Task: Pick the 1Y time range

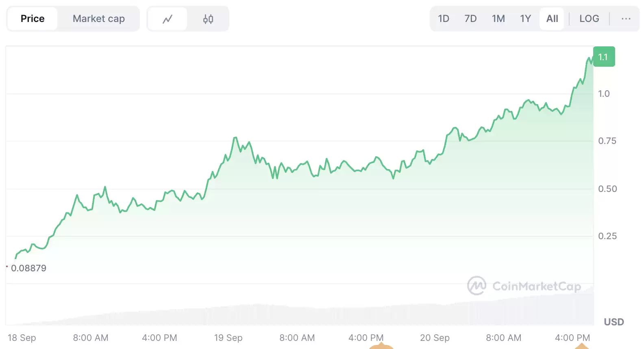Action: click(525, 18)
